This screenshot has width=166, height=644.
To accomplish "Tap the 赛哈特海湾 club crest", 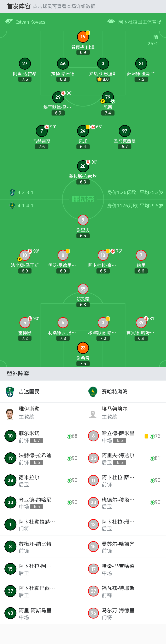I will [x=93, y=392].
